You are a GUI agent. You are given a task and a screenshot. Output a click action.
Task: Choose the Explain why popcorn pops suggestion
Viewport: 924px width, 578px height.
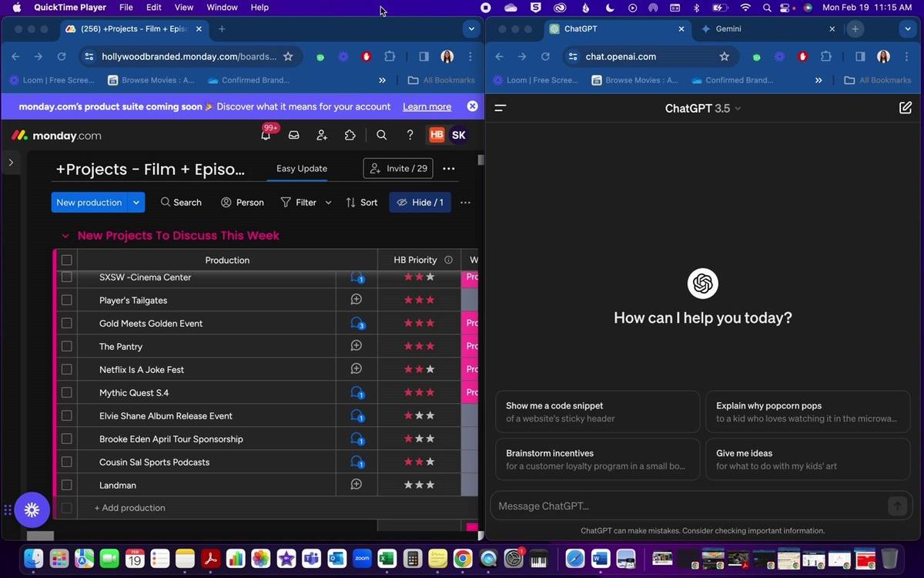[808, 412]
